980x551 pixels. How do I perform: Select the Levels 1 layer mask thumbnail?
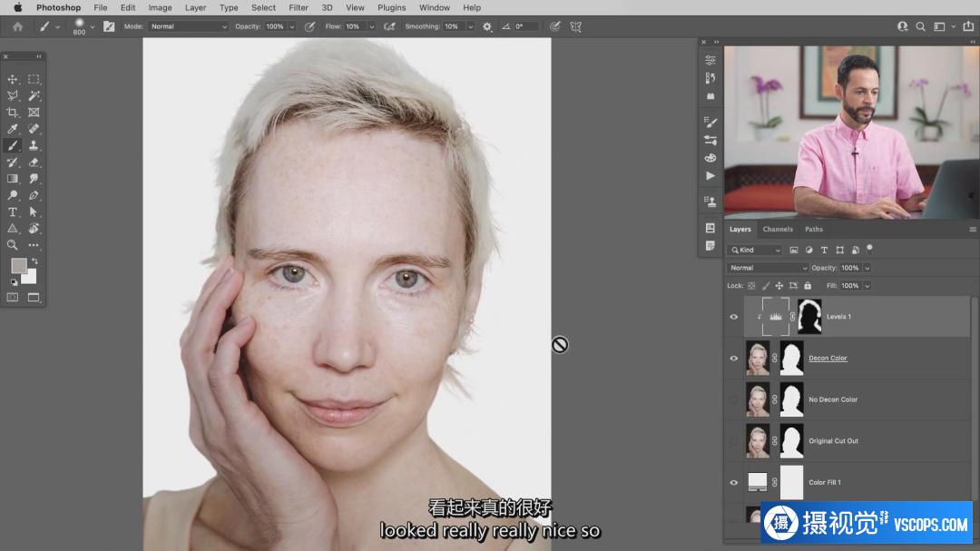coord(809,317)
